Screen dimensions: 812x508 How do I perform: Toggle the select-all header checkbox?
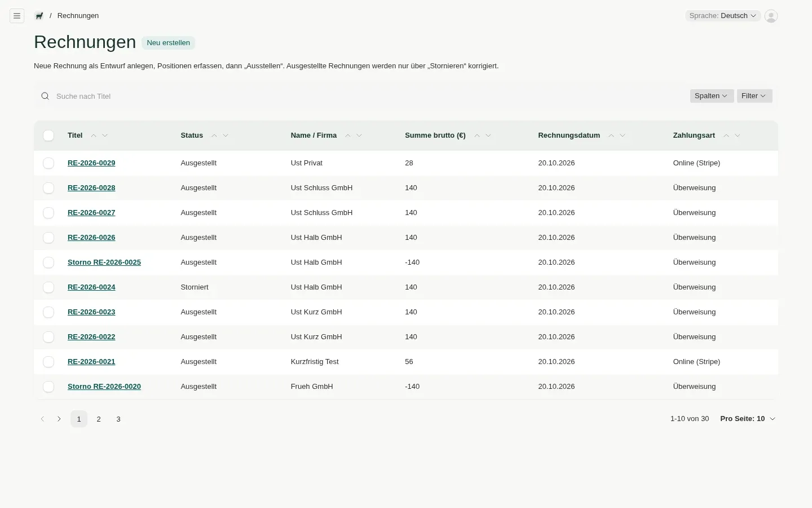[x=48, y=135]
